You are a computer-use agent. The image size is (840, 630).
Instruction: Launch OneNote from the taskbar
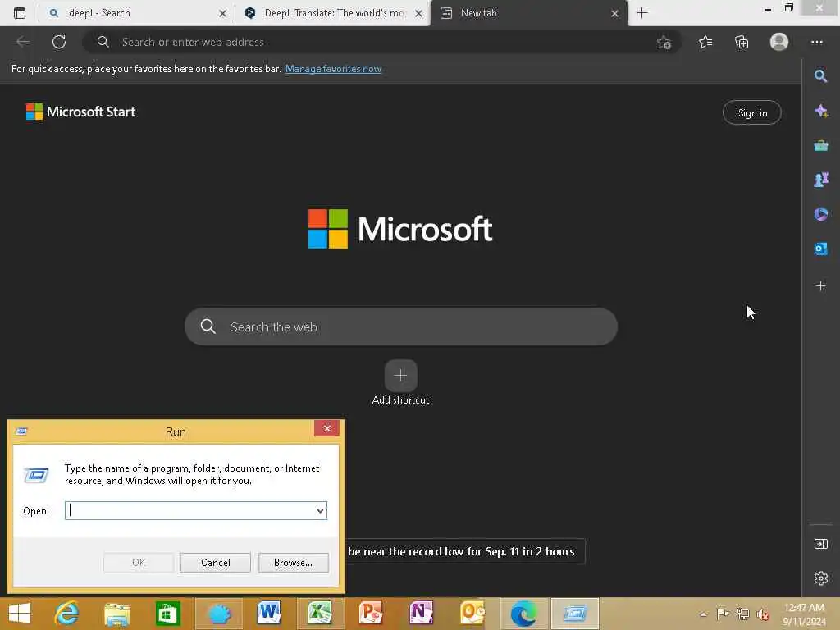(422, 614)
